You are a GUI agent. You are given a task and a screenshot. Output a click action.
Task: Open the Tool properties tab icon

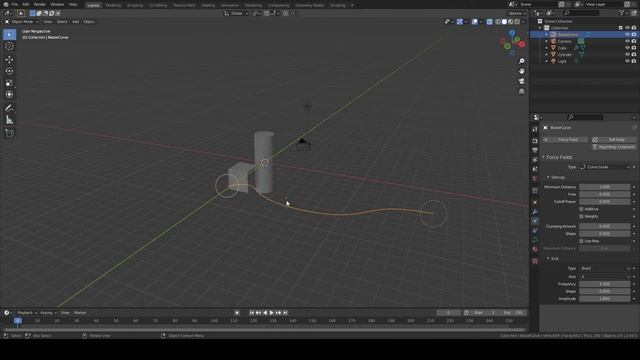pyautogui.click(x=535, y=129)
